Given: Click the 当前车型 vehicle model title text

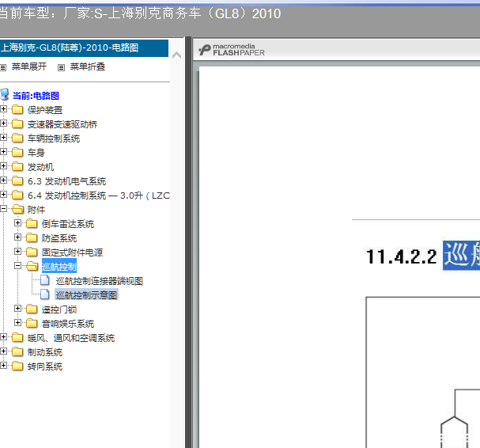Looking at the screenshot, I should (x=140, y=13).
